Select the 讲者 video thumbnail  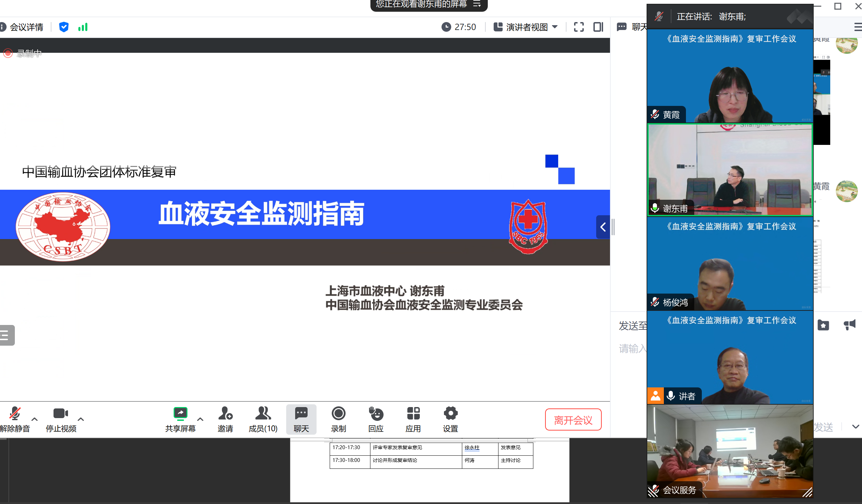pyautogui.click(x=730, y=357)
